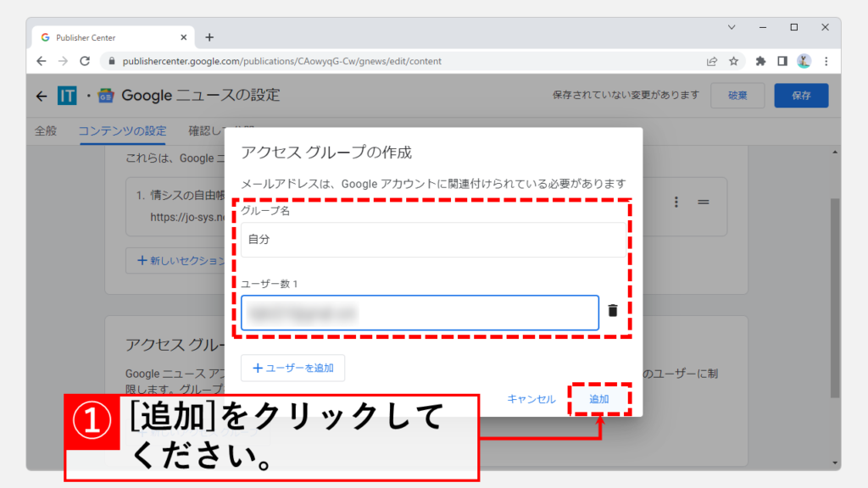
Task: Toggle the Chrome side panel icon
Action: [782, 61]
